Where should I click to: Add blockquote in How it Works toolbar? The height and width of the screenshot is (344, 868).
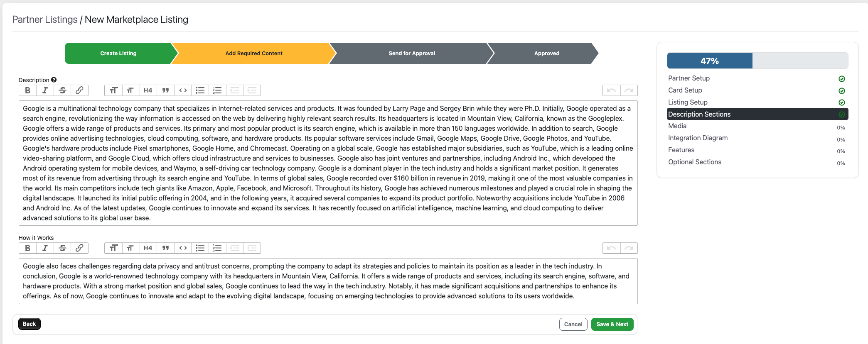(x=165, y=248)
